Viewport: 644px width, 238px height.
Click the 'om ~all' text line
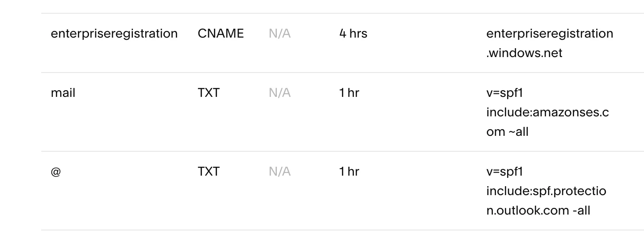507,132
